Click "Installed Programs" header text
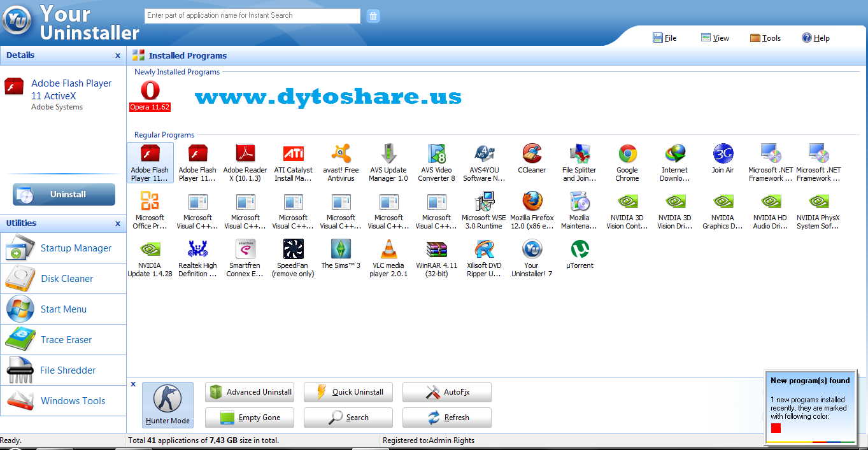 (188, 56)
